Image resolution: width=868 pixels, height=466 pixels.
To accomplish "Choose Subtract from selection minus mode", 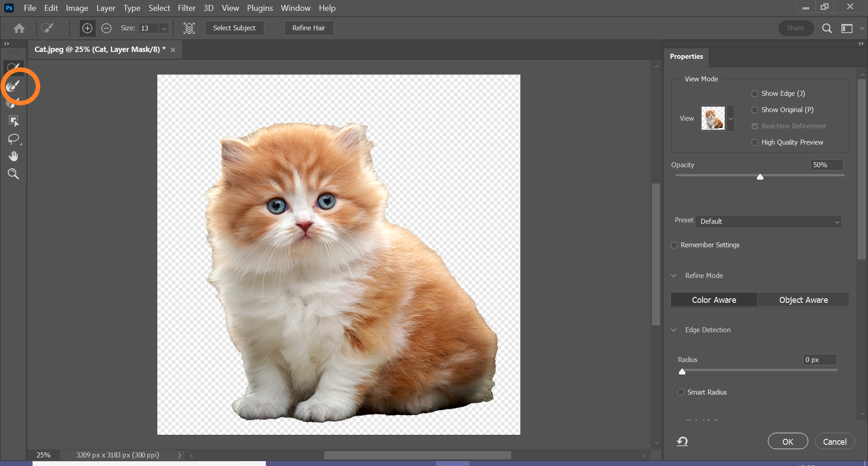I will click(x=106, y=28).
